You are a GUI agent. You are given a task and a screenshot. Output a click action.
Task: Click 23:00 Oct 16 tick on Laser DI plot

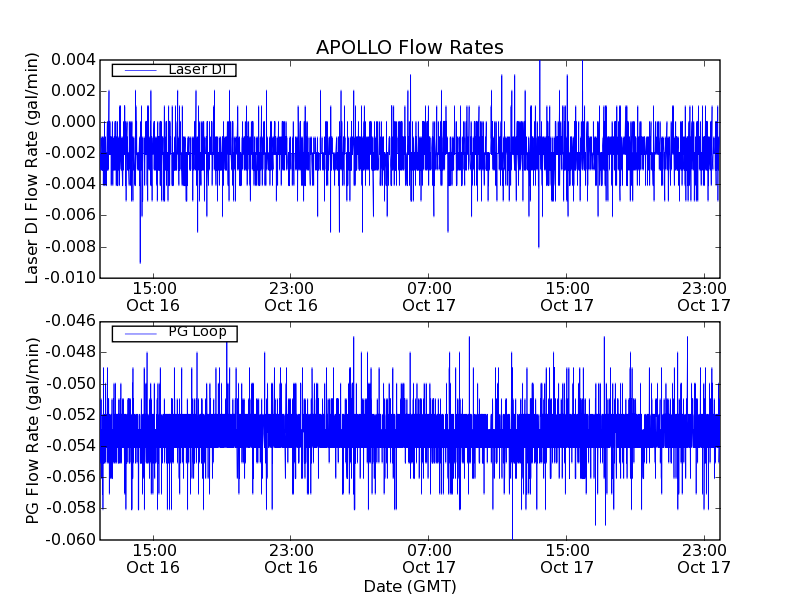(x=291, y=297)
